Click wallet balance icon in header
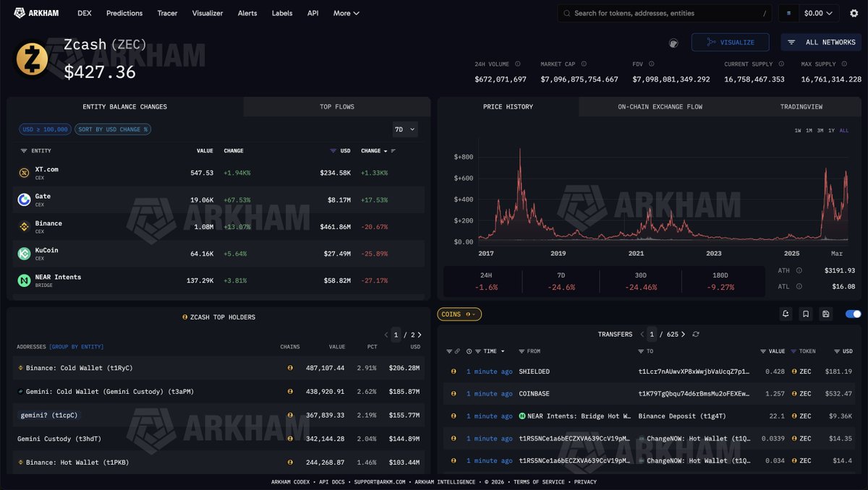The height and width of the screenshot is (490, 868). [x=788, y=13]
